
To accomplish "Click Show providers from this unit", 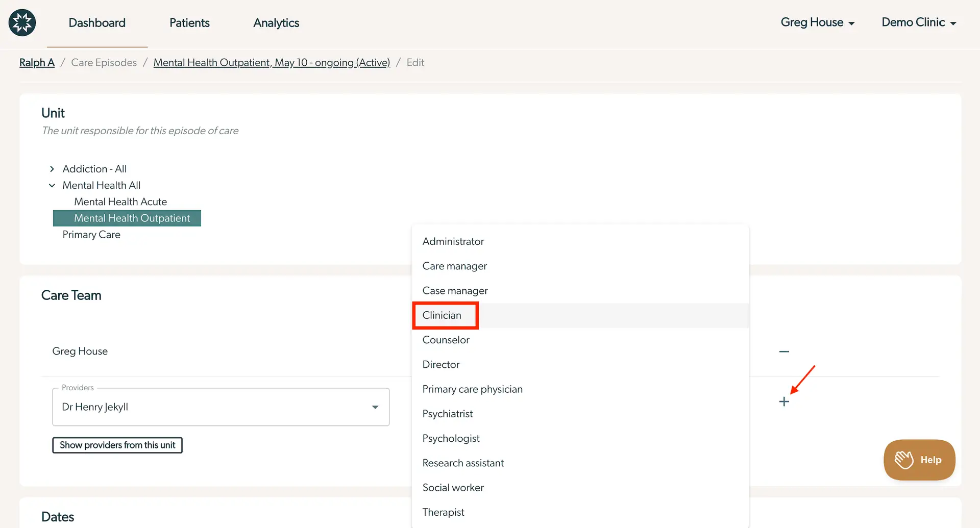I will pyautogui.click(x=117, y=445).
